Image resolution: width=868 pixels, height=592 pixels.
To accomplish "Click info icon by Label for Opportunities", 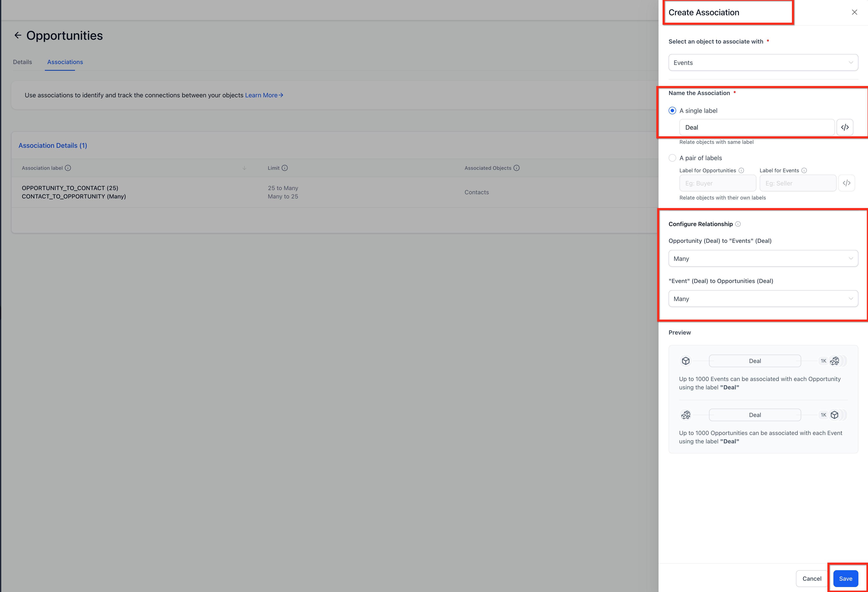I will tap(741, 171).
